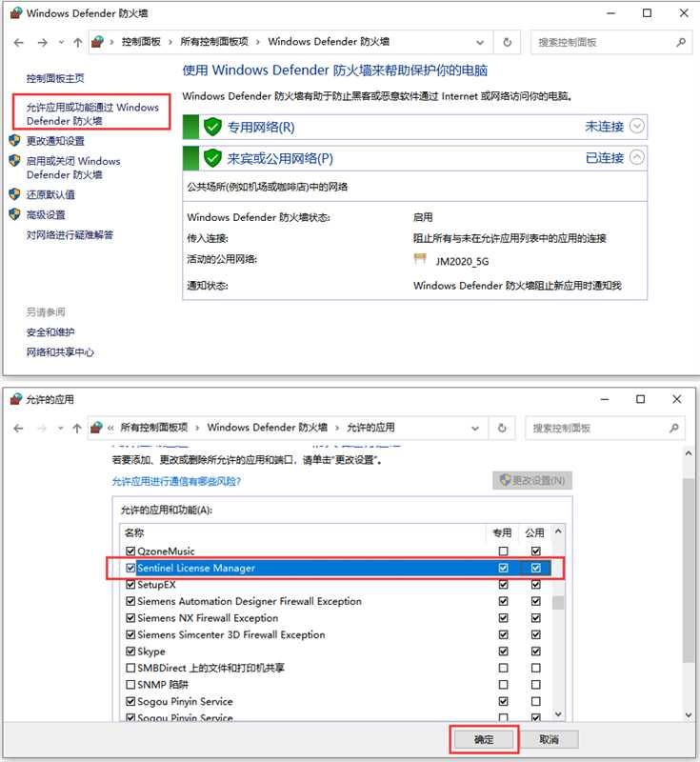Click Up arrow in Windows Defender Firewall window
The height and width of the screenshot is (762, 700).
[x=78, y=43]
